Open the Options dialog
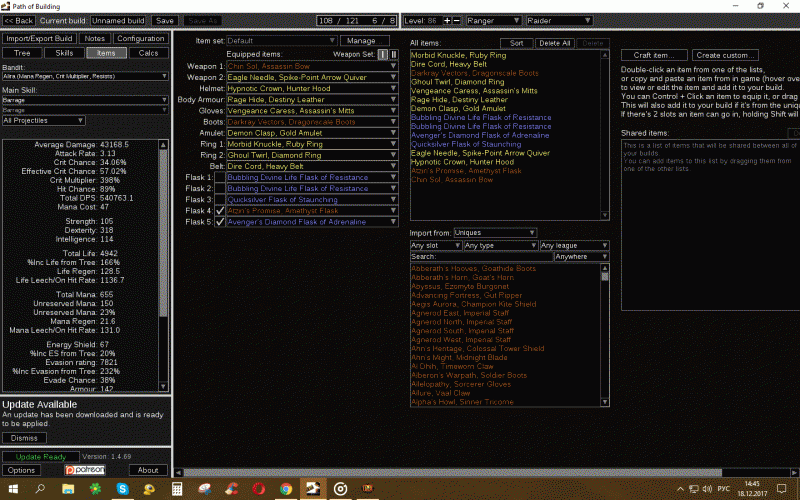The image size is (800, 500). pyautogui.click(x=21, y=470)
